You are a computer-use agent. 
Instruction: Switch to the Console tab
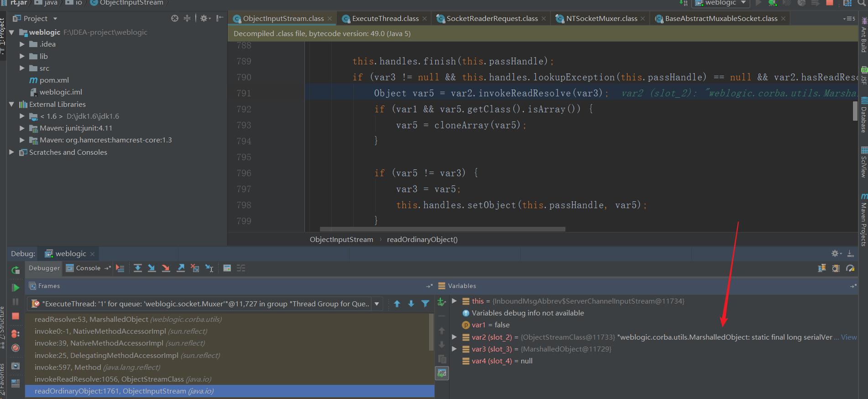coord(84,268)
